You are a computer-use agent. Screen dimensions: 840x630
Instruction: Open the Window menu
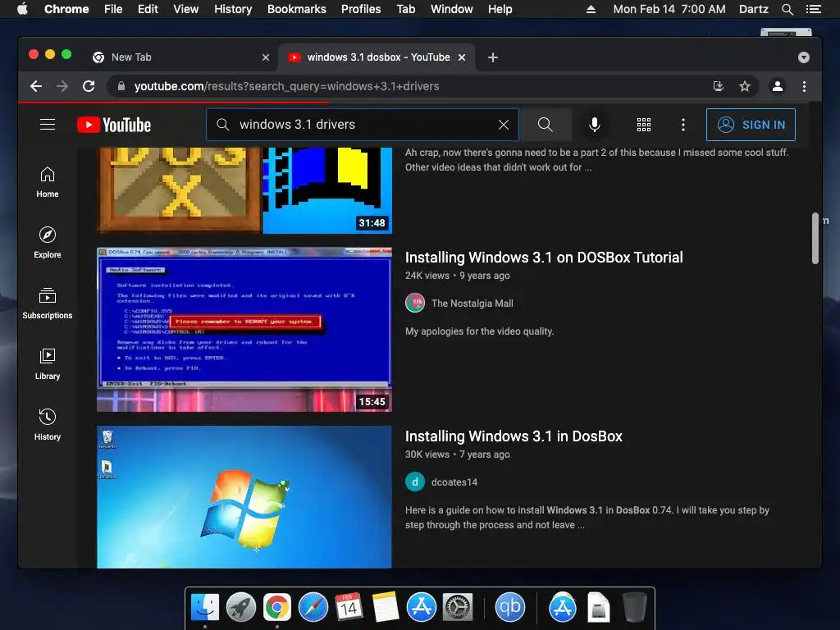point(452,9)
